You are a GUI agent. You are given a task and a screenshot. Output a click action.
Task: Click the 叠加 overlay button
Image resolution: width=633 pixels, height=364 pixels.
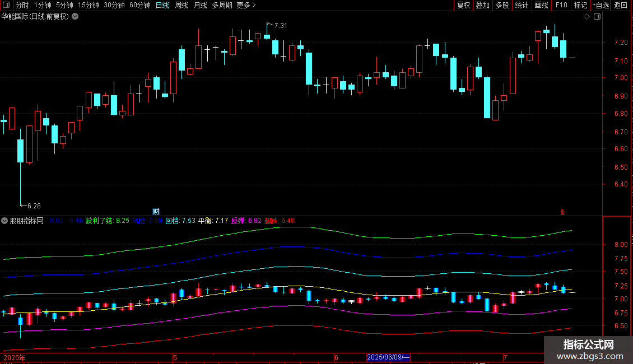482,5
